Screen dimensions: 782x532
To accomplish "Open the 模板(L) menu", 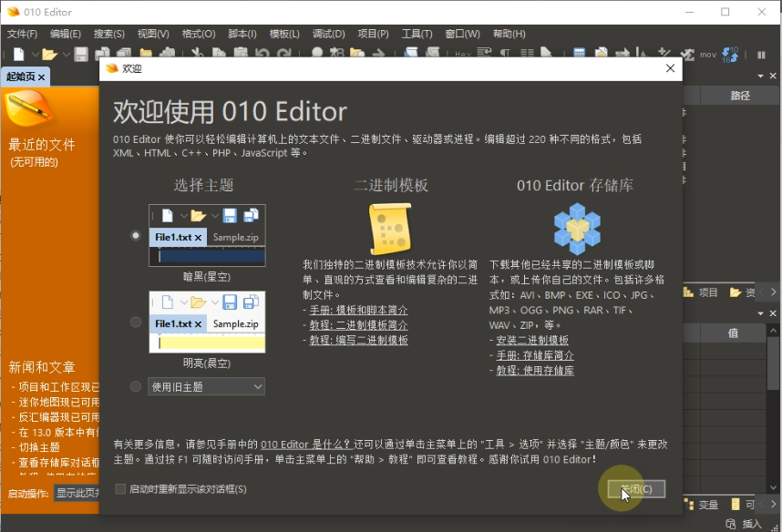I will (284, 34).
